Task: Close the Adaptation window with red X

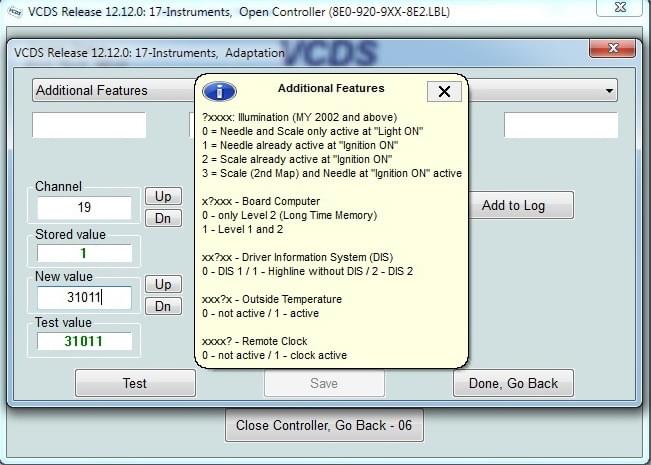Action: [612, 48]
